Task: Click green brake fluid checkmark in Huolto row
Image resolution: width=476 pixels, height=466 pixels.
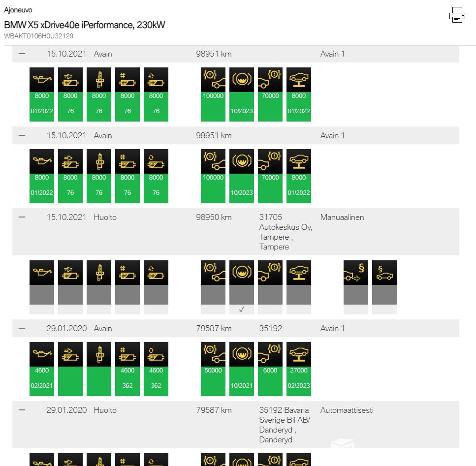Action: 242,310
